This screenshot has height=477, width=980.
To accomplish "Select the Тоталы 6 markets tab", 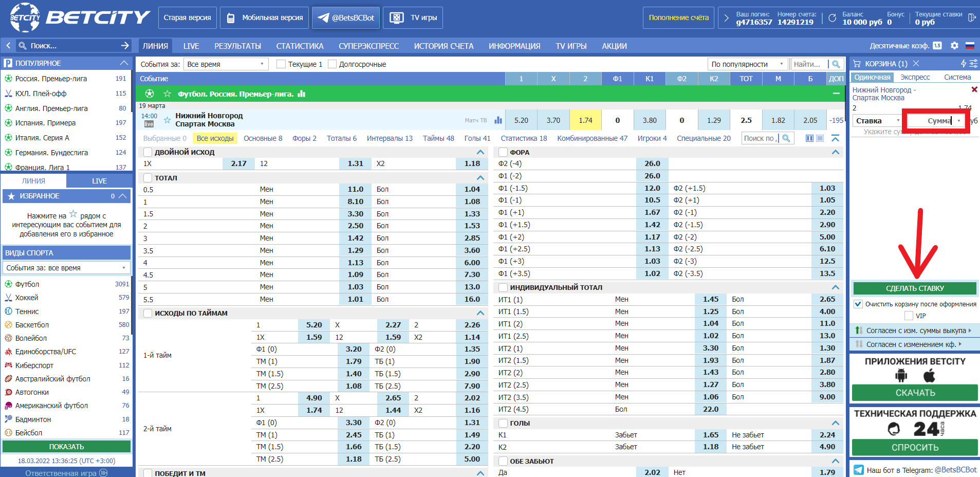I will pyautogui.click(x=342, y=138).
